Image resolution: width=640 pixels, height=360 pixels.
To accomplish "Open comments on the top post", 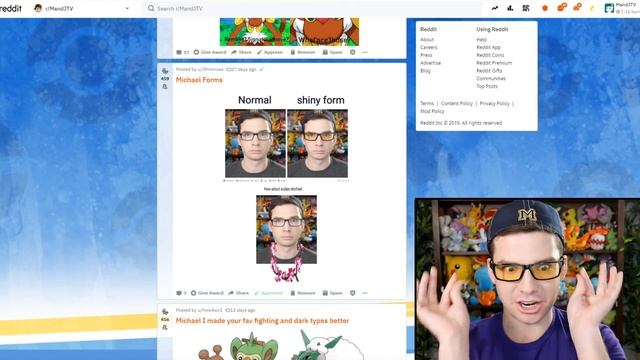I will pyautogui.click(x=182, y=52).
